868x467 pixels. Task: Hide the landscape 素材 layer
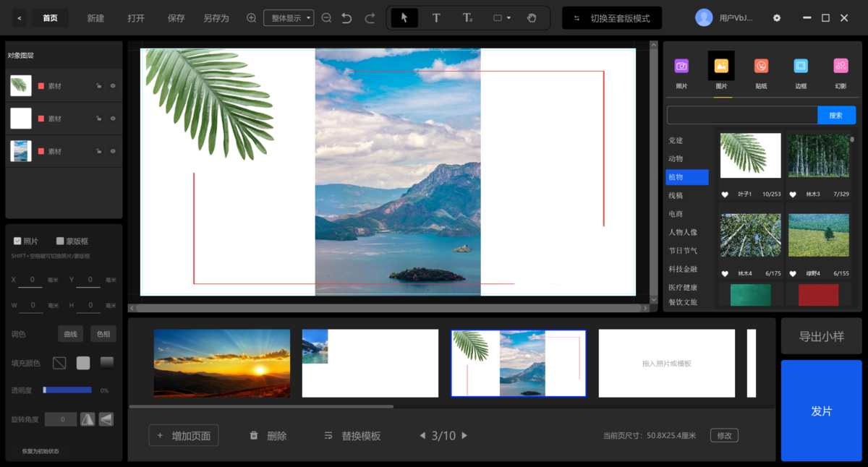[x=113, y=151]
